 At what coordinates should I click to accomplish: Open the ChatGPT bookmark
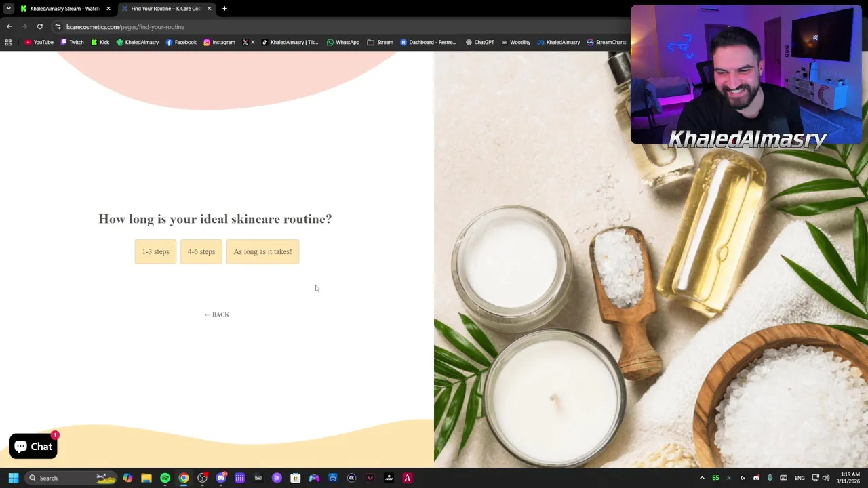pos(479,42)
